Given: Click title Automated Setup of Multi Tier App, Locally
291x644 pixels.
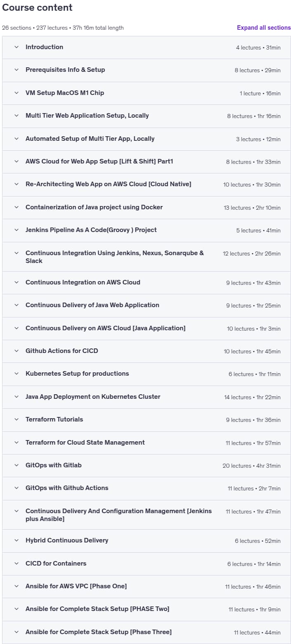Looking at the screenshot, I should (90, 139).
